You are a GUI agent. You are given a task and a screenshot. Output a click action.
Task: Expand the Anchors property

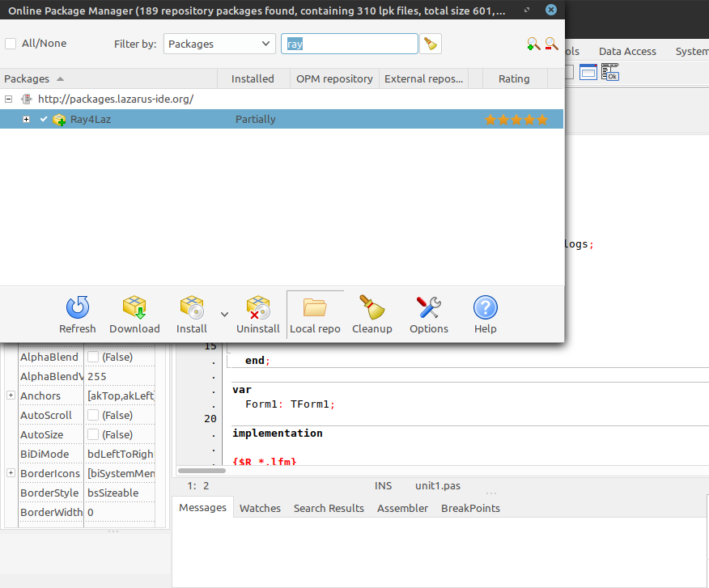pos(11,395)
